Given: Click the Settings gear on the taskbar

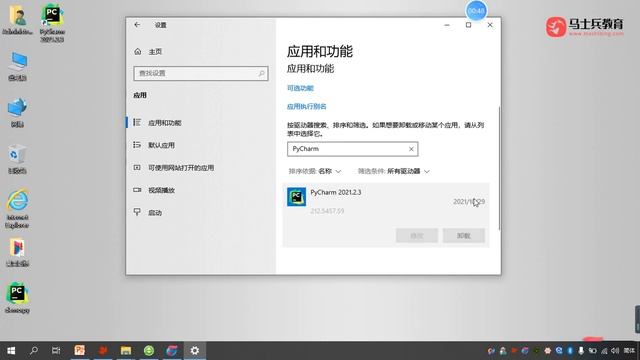Looking at the screenshot, I should click(x=195, y=351).
